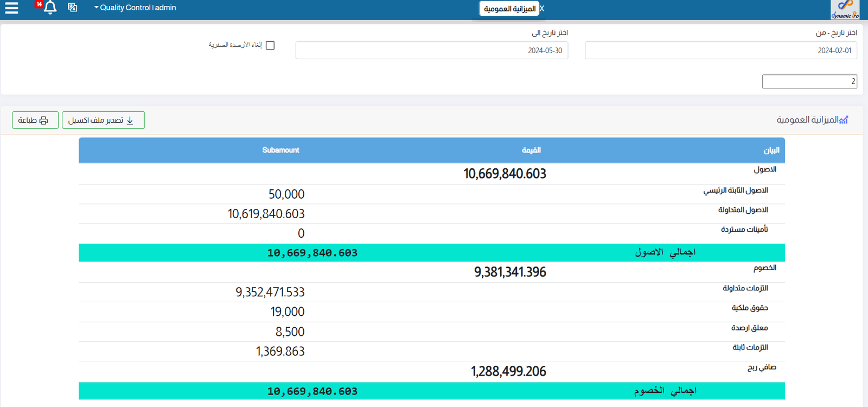The width and height of the screenshot is (868, 407).
Task: Close the الميزانية العمومية tab
Action: click(x=542, y=9)
